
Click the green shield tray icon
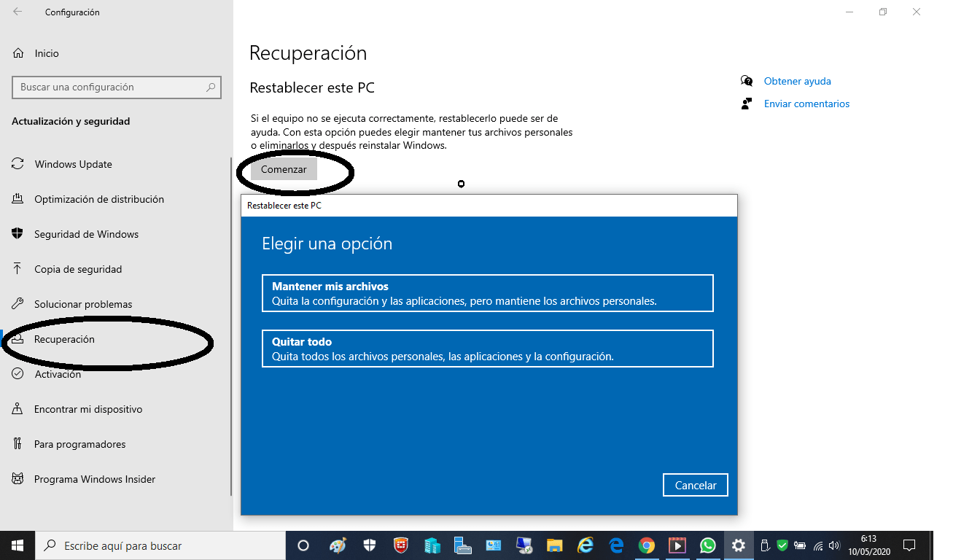click(x=782, y=545)
